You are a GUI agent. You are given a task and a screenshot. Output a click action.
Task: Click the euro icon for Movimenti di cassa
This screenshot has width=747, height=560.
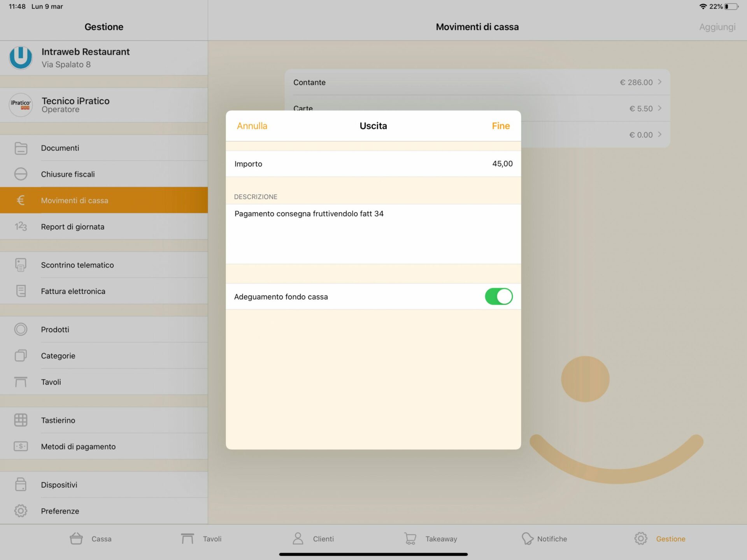coord(21,200)
